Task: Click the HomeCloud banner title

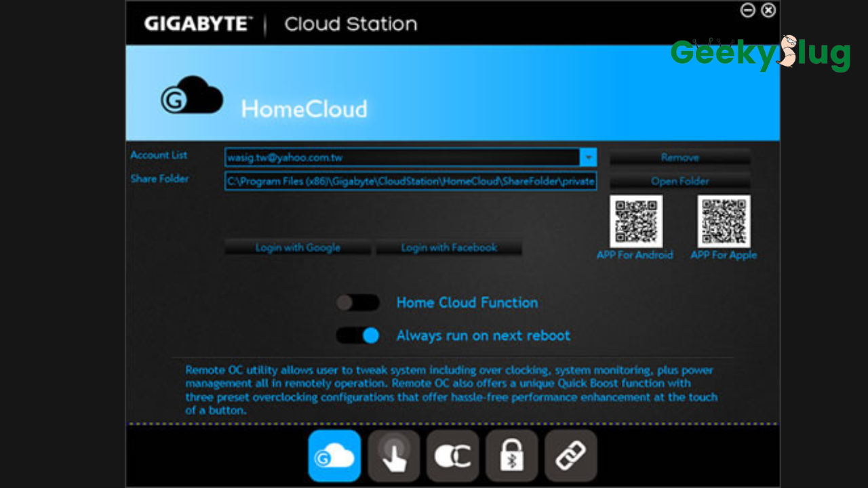Action: coord(304,109)
